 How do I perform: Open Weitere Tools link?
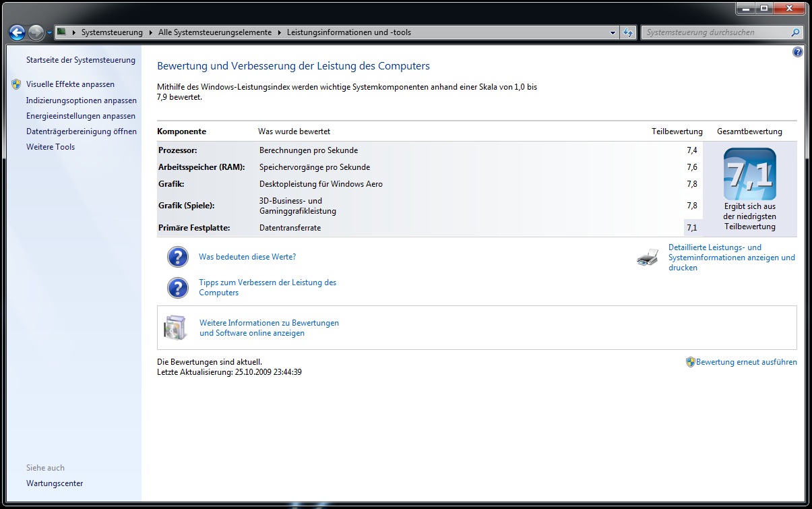(x=51, y=147)
